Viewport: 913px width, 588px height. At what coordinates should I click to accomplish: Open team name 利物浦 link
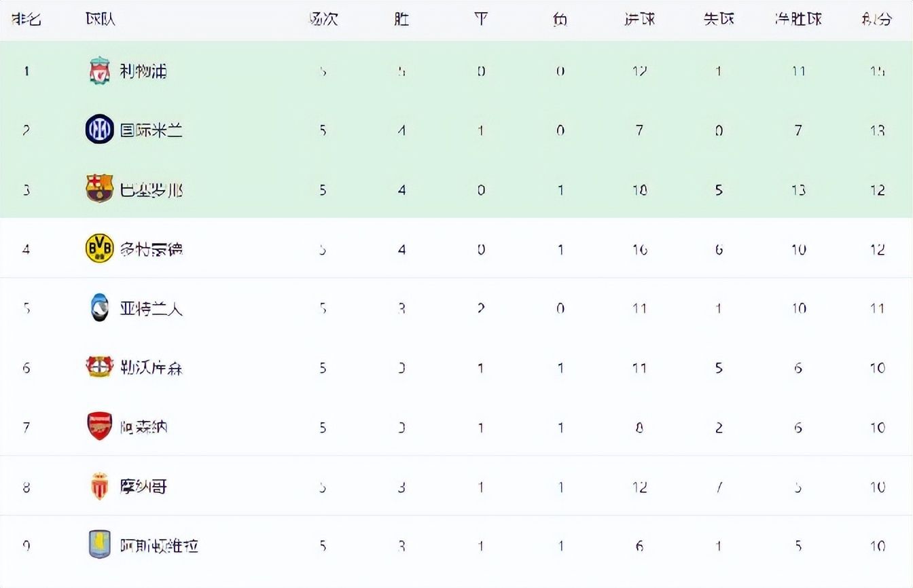143,71
